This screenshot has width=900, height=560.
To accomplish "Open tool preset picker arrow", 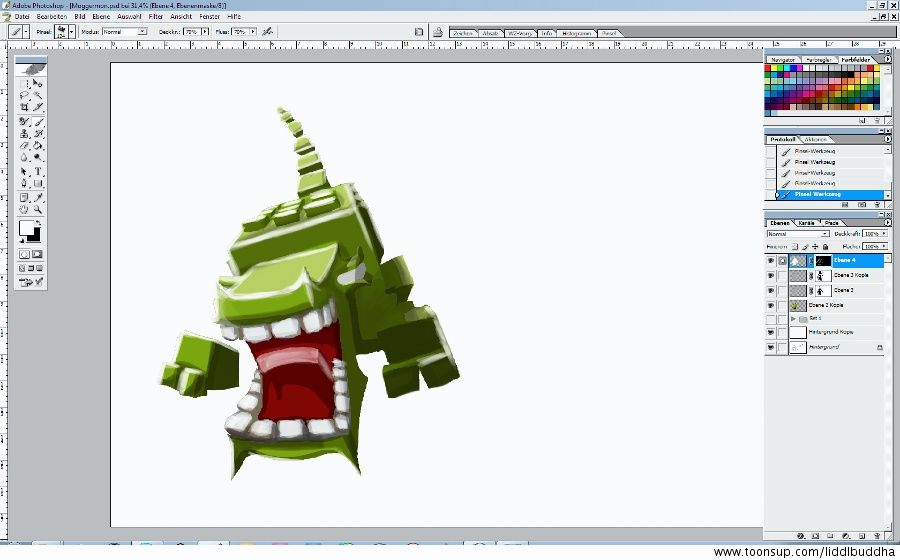I will 26,32.
